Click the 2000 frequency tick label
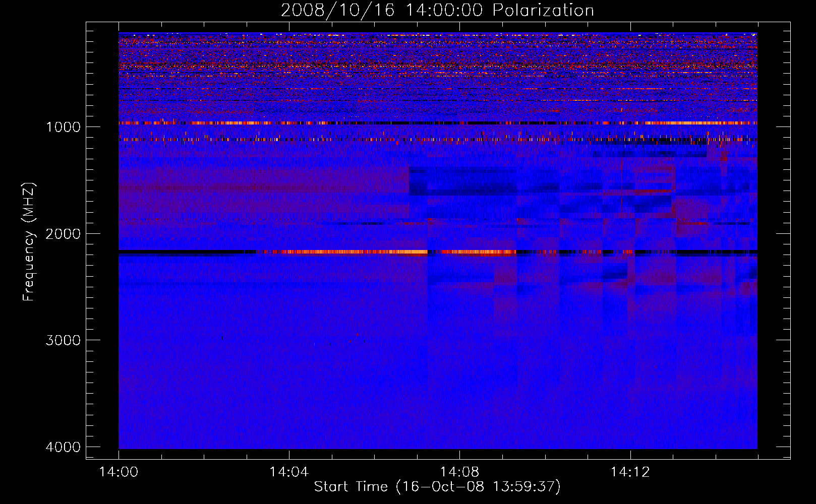This screenshot has width=816, height=504. [x=63, y=234]
